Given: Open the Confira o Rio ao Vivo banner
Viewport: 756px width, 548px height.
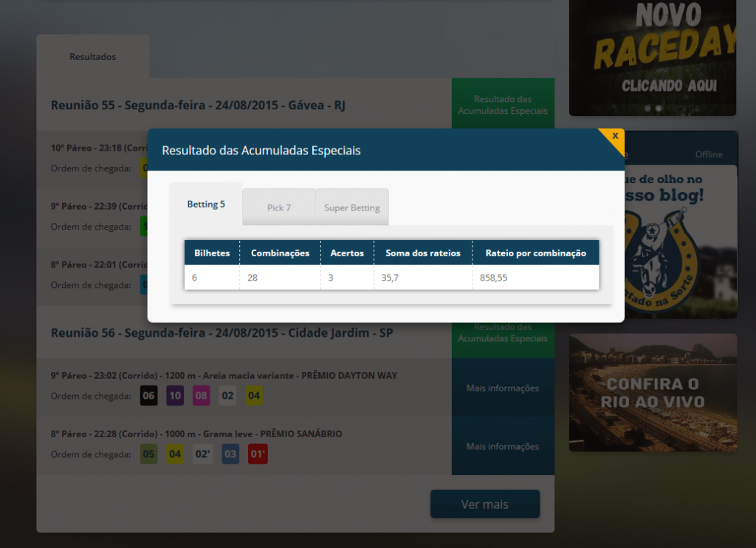Looking at the screenshot, I should (x=653, y=393).
